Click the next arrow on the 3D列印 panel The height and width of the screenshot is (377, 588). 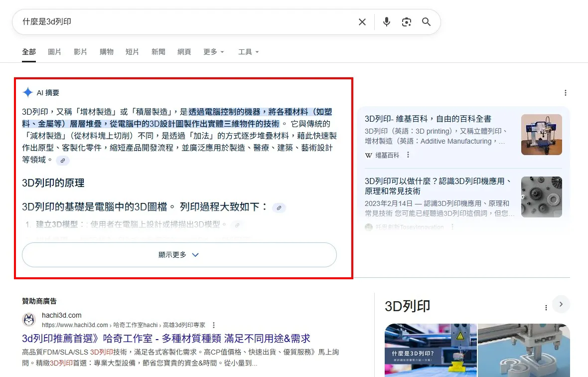[x=561, y=304]
